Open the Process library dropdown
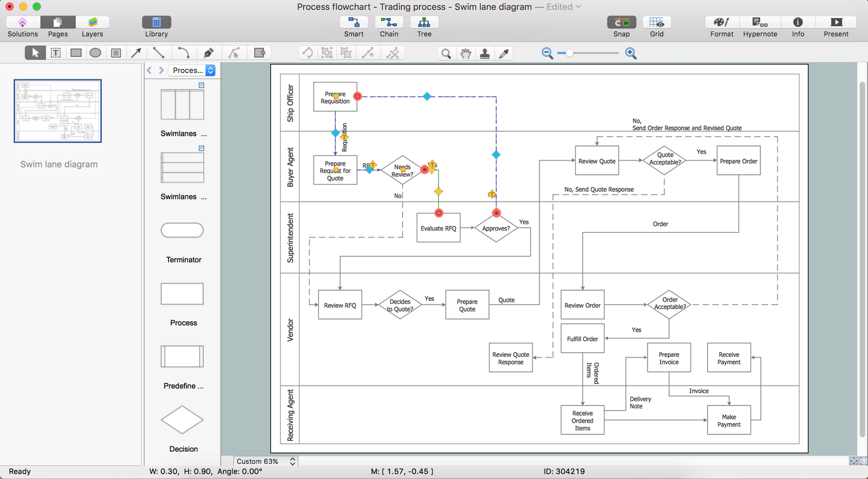The height and width of the screenshot is (479, 868). coord(193,70)
